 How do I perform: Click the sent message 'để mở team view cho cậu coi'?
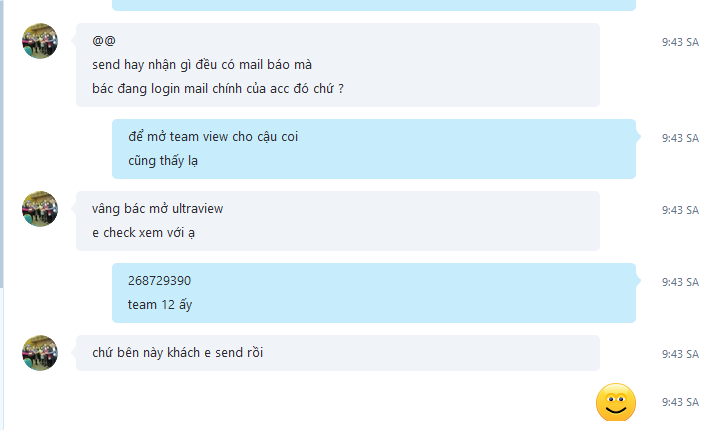point(213,136)
